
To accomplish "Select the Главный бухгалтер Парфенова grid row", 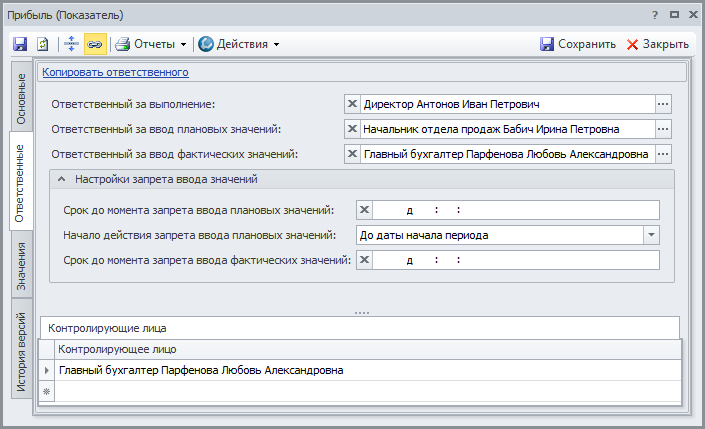I will tap(200, 370).
